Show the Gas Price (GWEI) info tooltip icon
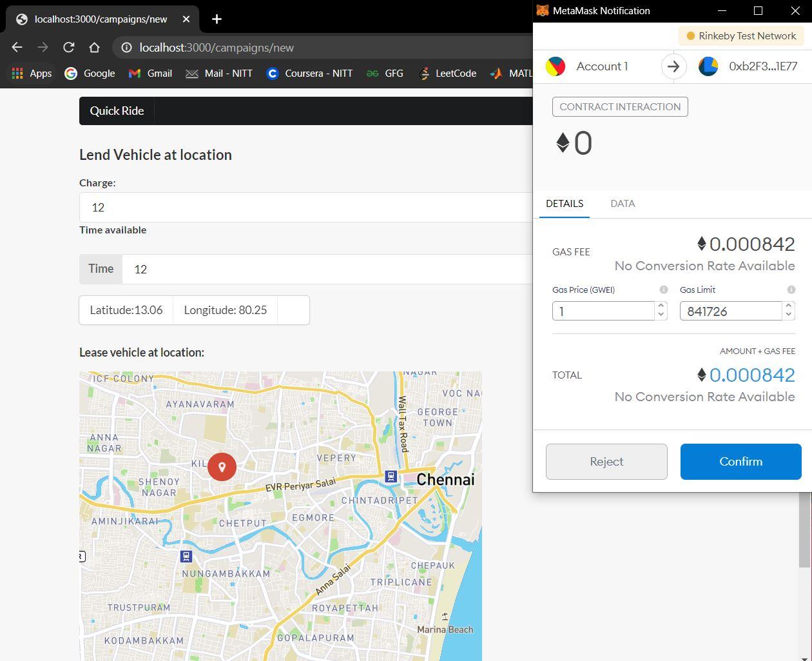 (663, 290)
